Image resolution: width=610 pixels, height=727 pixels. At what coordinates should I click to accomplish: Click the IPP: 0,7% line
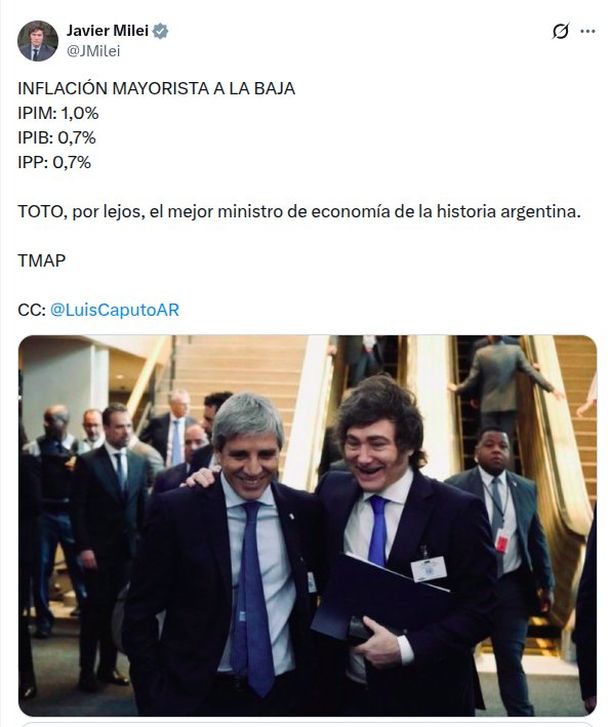coord(54,162)
